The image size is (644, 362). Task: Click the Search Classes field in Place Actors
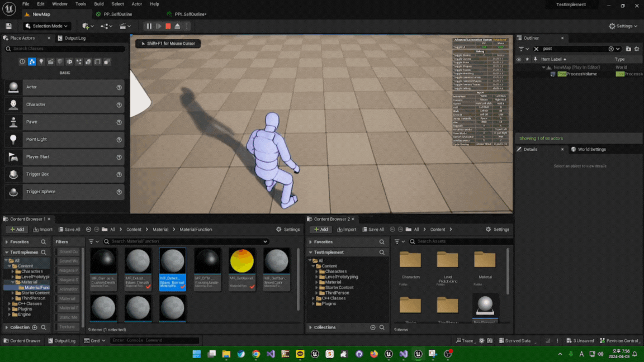[x=65, y=49]
